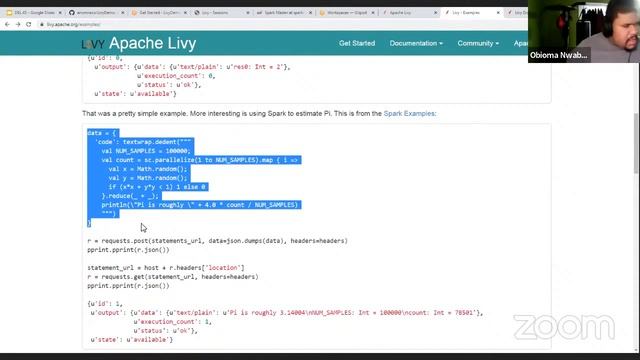Close the Livy - Examples tab
The width and height of the screenshot is (640, 360).
click(x=498, y=13)
